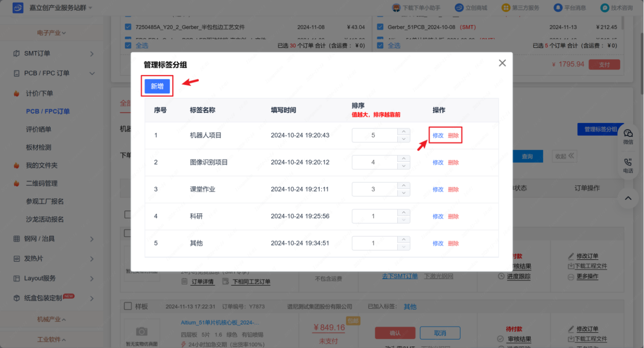This screenshot has width=644, height=348.
Task: Check the 样板 order checkbox
Action: pyautogui.click(x=128, y=306)
